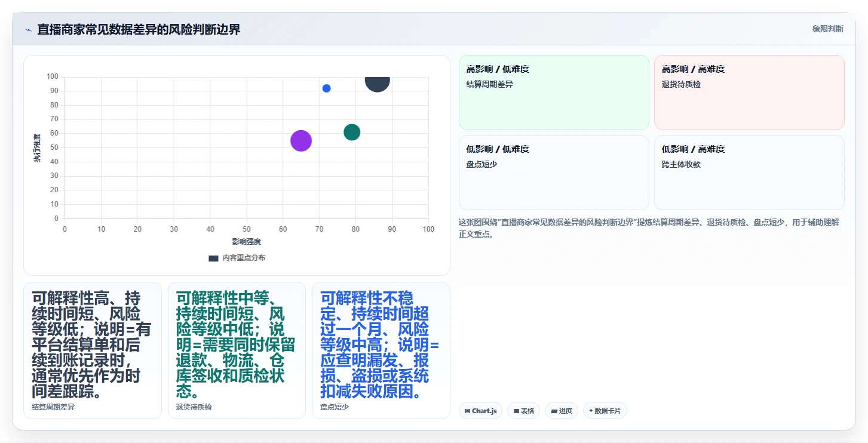Click the icon inside the 进度 chip
The width and height of the screenshot is (868, 443).
[554, 411]
